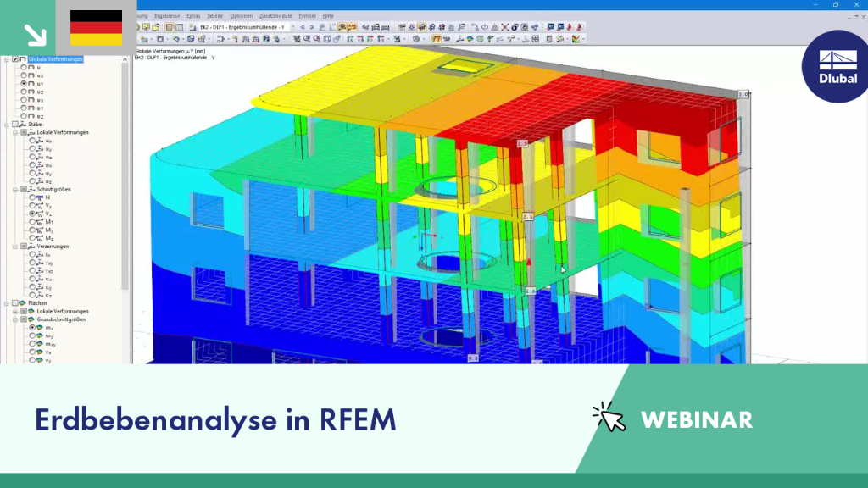Image resolution: width=868 pixels, height=488 pixels.
Task: Open the Zusatzmodule menu
Action: (275, 16)
